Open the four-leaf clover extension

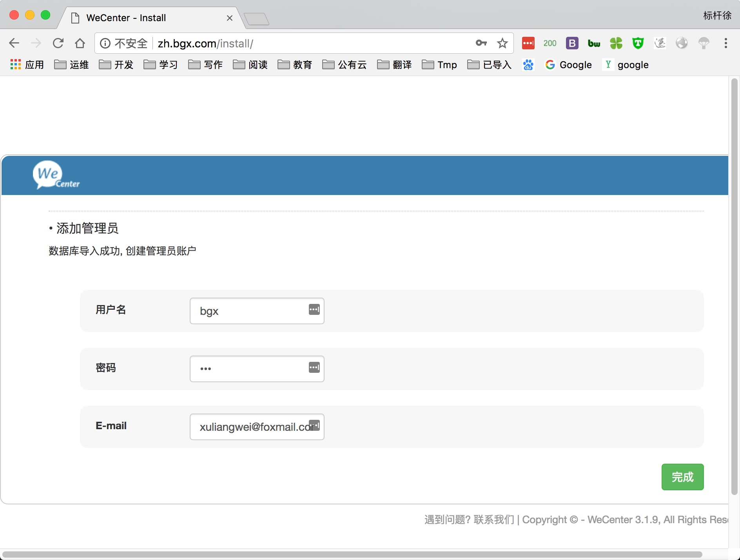pos(616,43)
